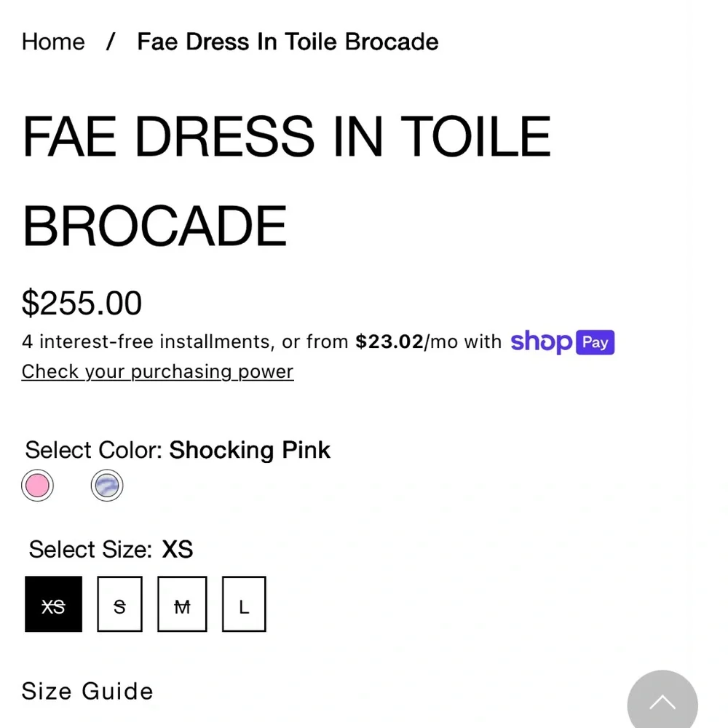Select size S
The width and height of the screenshot is (728, 728).
click(x=119, y=604)
